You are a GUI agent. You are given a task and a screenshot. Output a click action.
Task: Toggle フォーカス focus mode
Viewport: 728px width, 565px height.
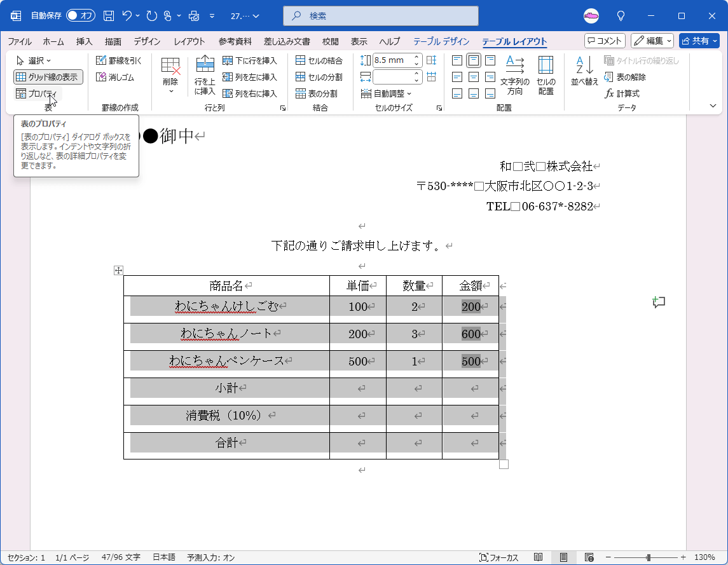click(498, 557)
